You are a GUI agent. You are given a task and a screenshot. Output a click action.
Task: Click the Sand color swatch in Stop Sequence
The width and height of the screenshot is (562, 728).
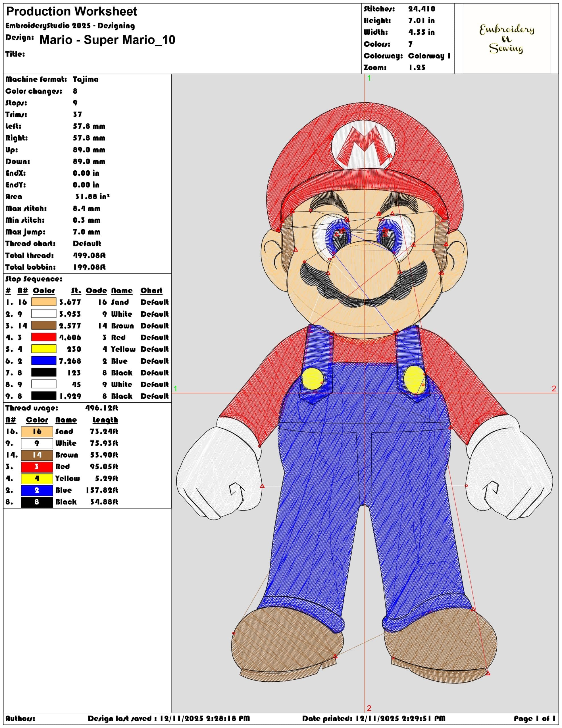44,302
